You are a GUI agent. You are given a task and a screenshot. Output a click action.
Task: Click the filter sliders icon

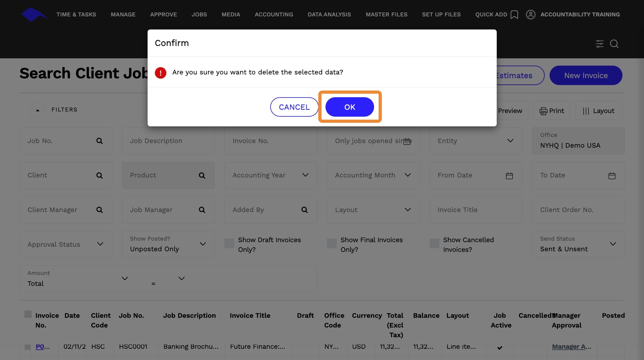click(x=599, y=44)
